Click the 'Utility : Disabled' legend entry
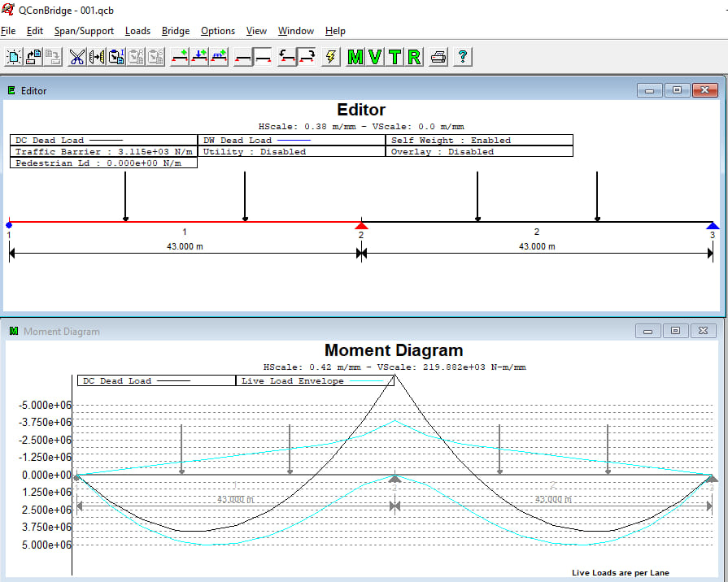 pyautogui.click(x=291, y=152)
